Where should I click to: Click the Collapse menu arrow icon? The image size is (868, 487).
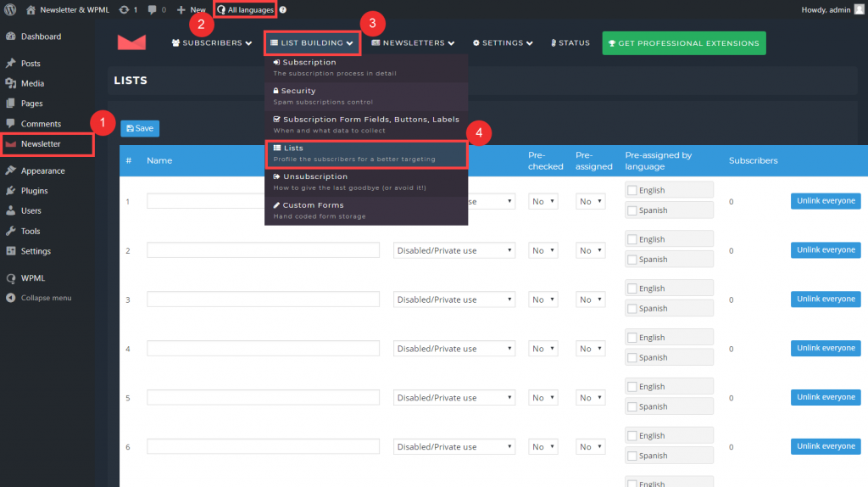[10, 298]
